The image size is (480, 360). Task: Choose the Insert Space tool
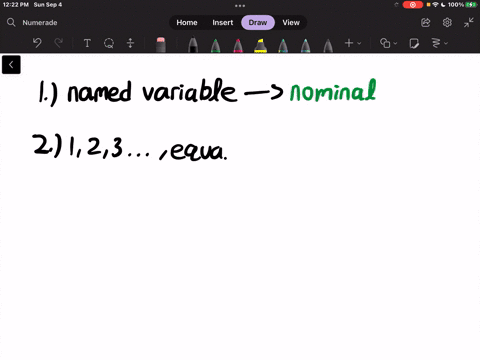pos(130,43)
